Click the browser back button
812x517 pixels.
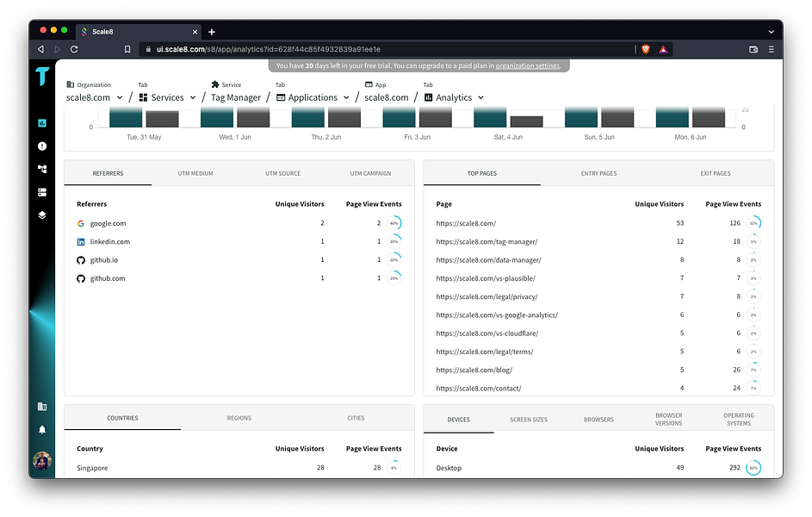(41, 49)
